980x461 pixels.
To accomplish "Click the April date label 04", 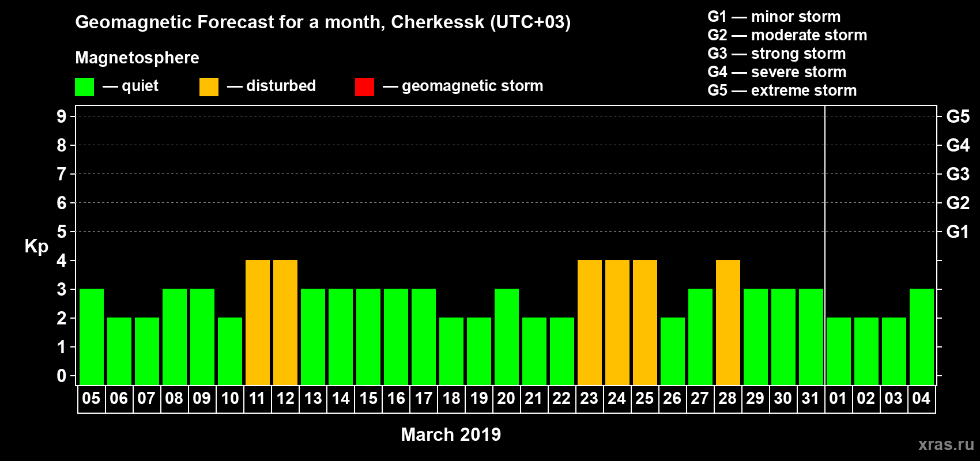I will click(921, 399).
